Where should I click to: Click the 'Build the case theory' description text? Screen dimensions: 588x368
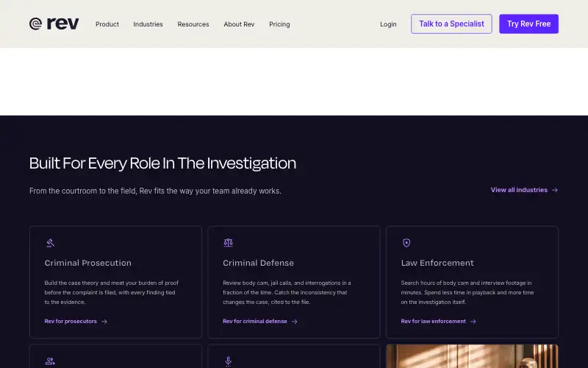[x=112, y=292]
